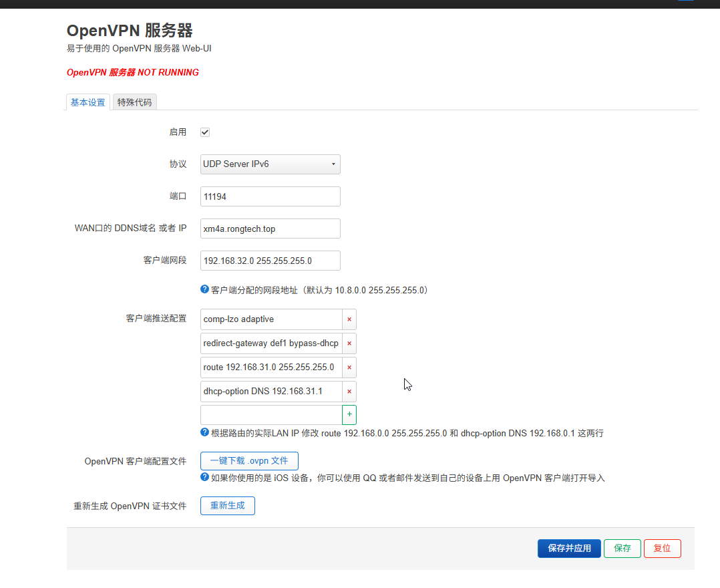Click the 协议 label
720x588 pixels.
coord(178,164)
